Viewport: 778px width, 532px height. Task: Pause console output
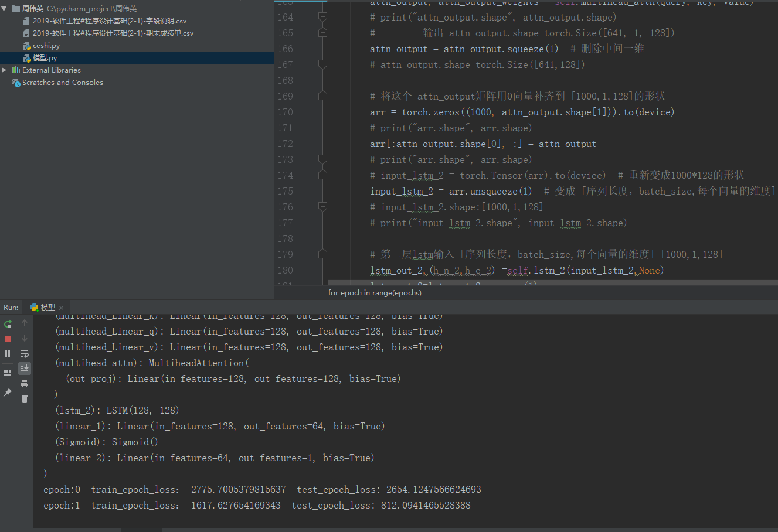[x=8, y=353]
